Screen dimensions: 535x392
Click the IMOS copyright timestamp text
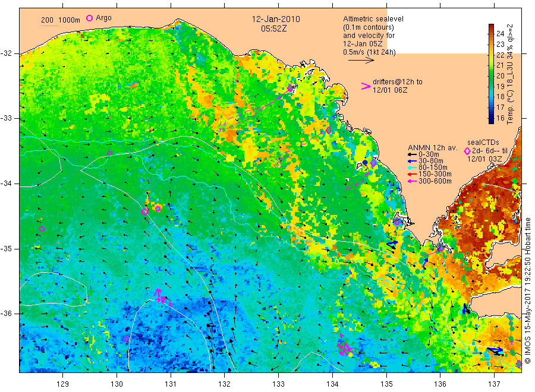[527, 290]
